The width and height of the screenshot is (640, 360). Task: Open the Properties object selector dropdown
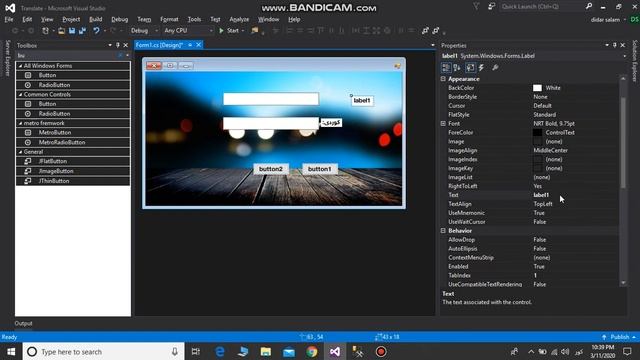click(624, 56)
